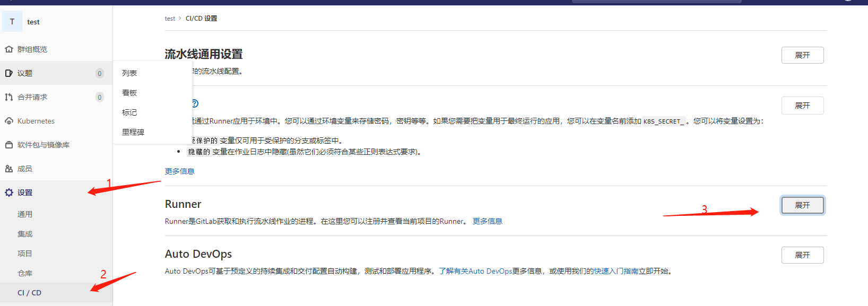Click the 议题 count badge 0
868x306 pixels.
99,73
